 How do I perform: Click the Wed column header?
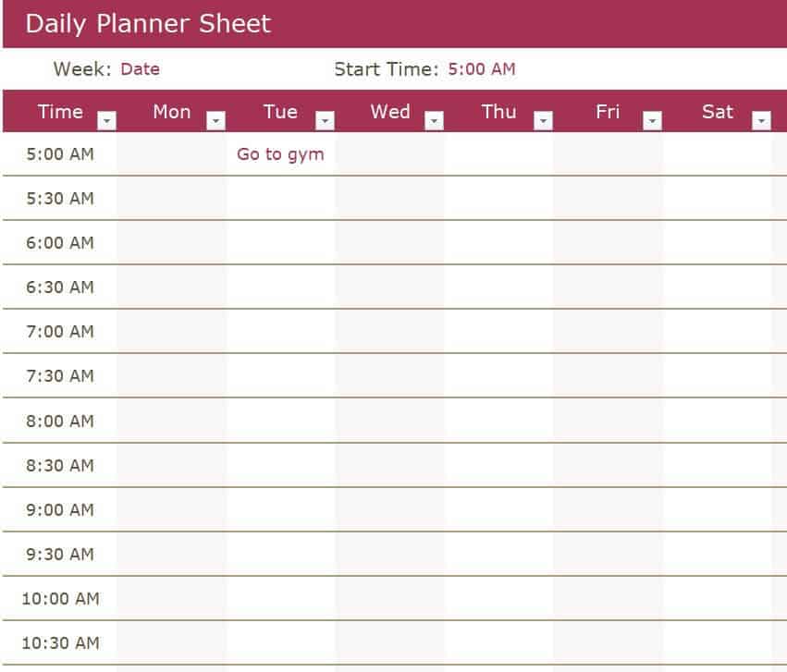(x=390, y=112)
